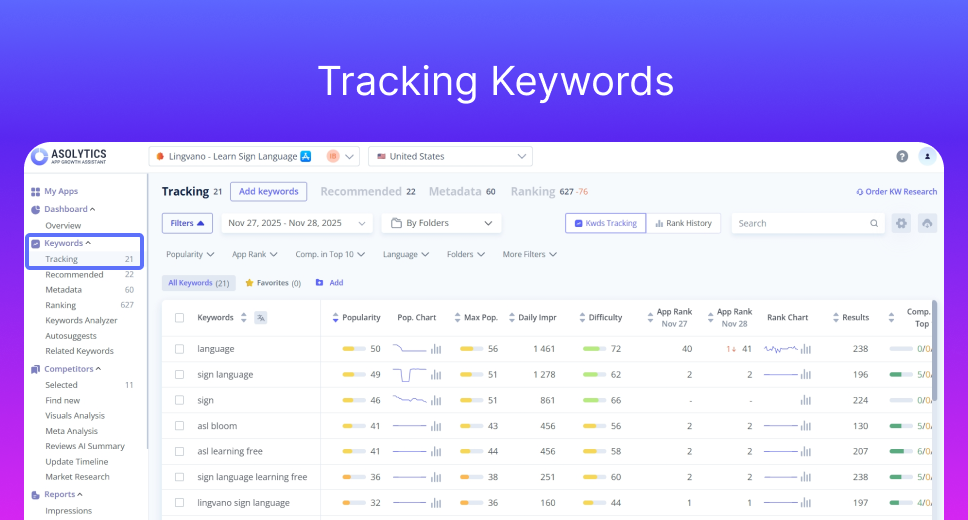This screenshot has width=968, height=520.
Task: Open Autosuggests in sidebar
Action: click(70, 336)
